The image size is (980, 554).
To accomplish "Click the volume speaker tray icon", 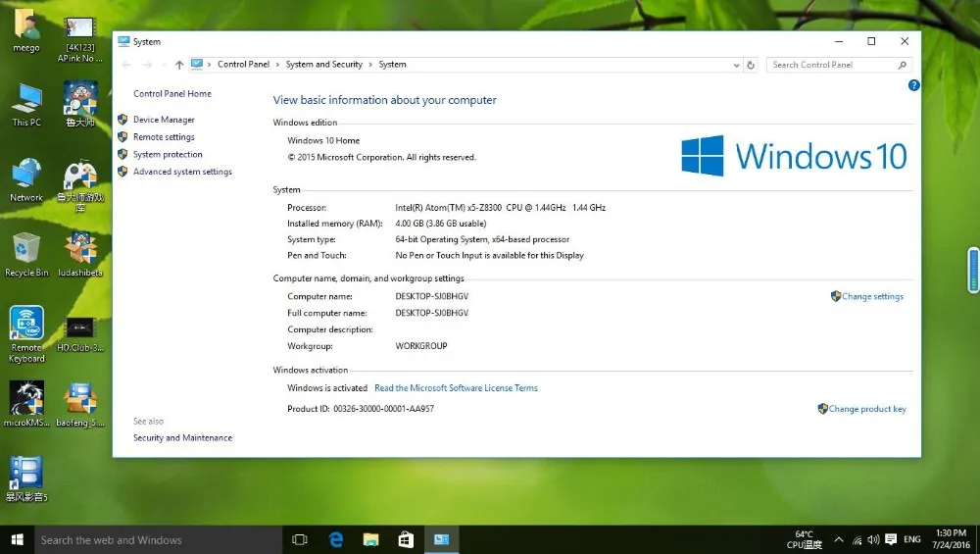I will pos(874,539).
